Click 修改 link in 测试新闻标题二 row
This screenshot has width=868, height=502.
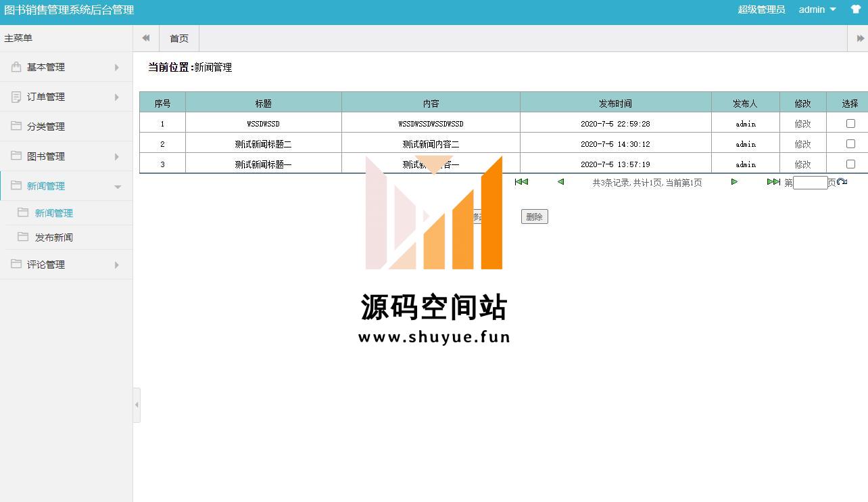pyautogui.click(x=802, y=144)
